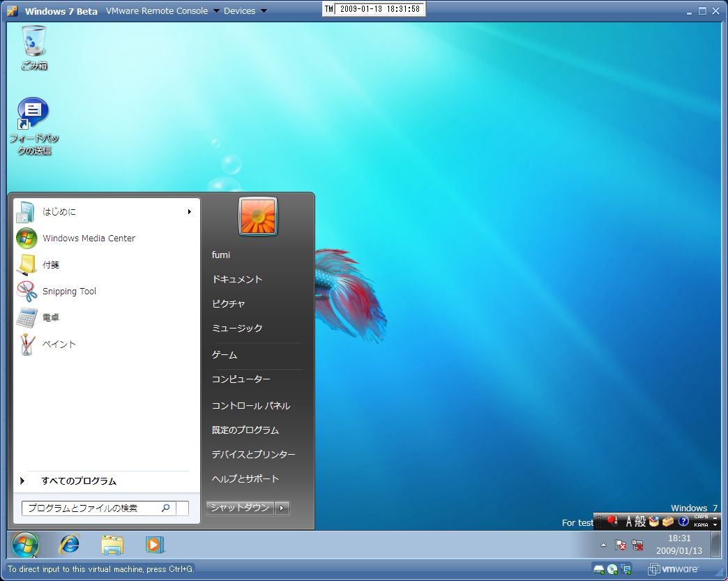Open ドキュメント from Start menu

click(237, 279)
